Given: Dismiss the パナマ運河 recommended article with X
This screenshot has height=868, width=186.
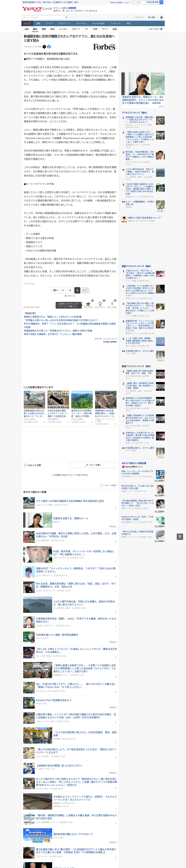Looking at the screenshot, I should click(115, 507).
